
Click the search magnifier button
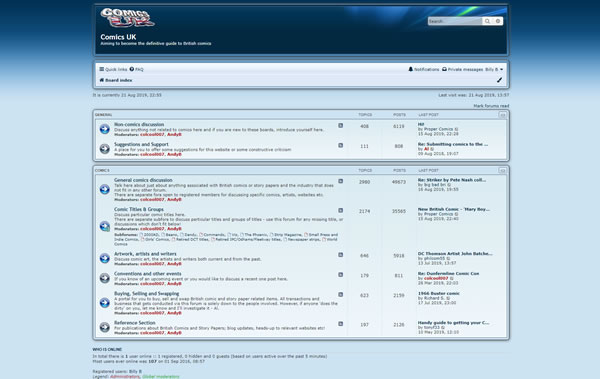pos(487,21)
